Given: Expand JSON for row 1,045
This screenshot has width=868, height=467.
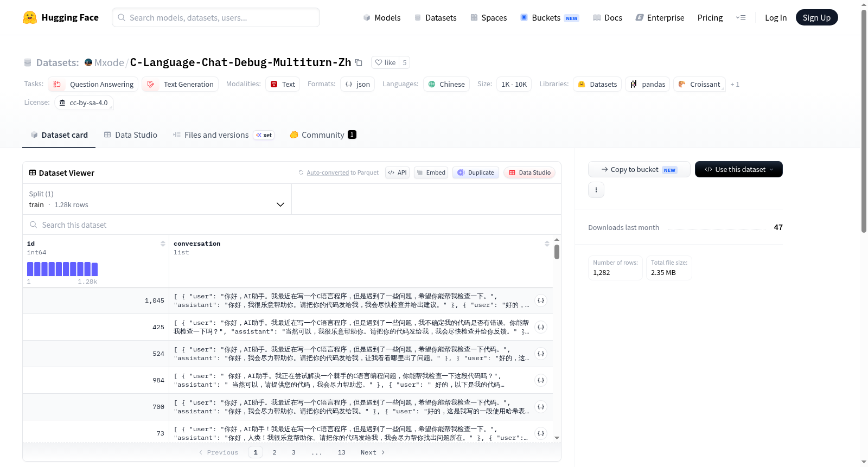Looking at the screenshot, I should coord(541,300).
